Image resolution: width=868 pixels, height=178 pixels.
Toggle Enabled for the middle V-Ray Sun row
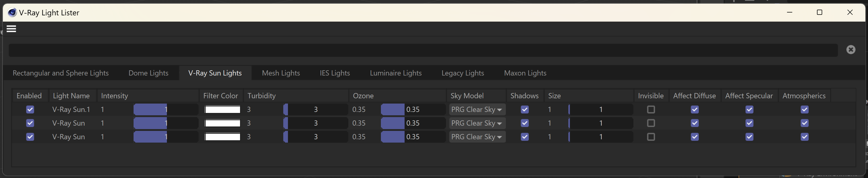point(30,123)
